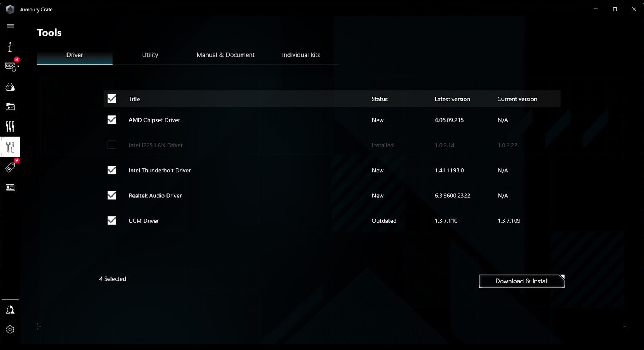Click version 1.41.1193.0
Viewport: 644px width, 350px height.
(449, 170)
